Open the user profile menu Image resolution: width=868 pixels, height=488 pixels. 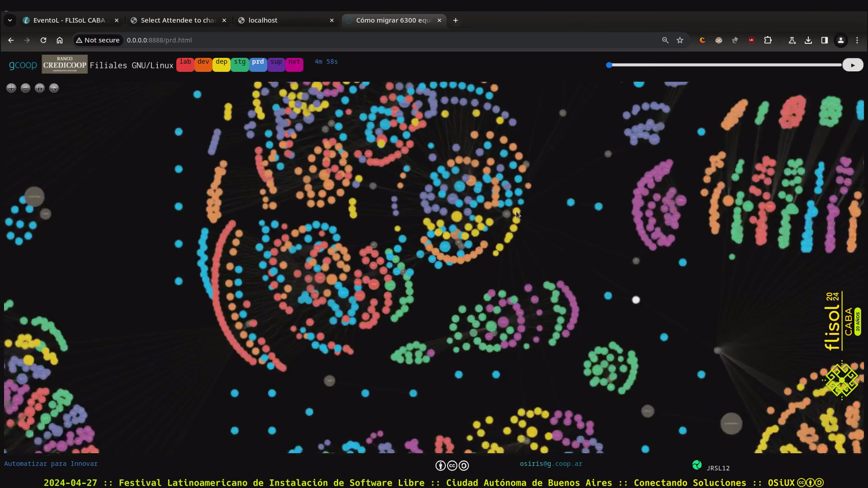click(841, 40)
